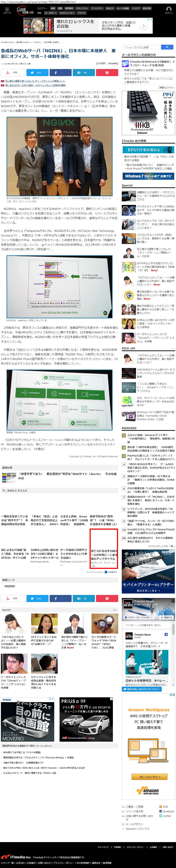Open ranking item 1 ふるさと納税 Amazonギフト券
The height and width of the screenshot is (868, 176).
pos(151,438)
